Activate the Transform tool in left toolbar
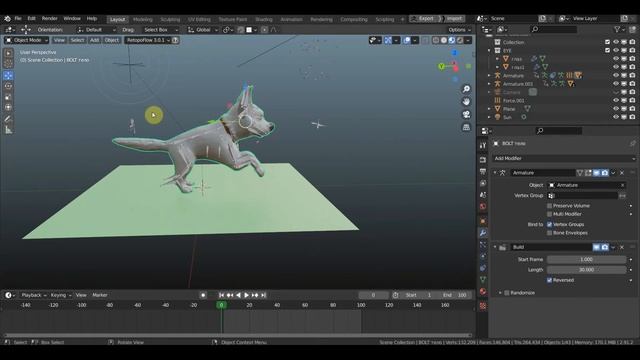Screen dimensions: 640x360 (x=8, y=107)
